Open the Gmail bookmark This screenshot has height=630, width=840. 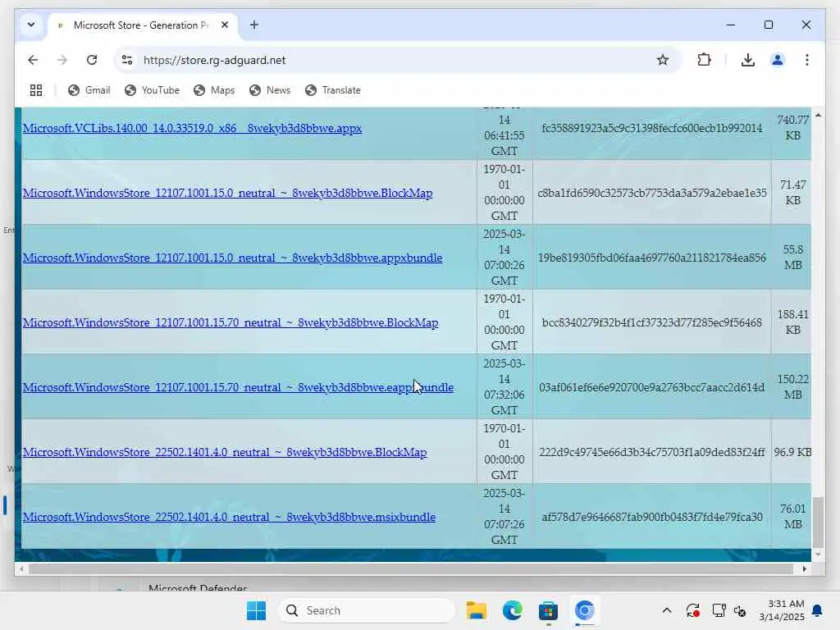(89, 90)
